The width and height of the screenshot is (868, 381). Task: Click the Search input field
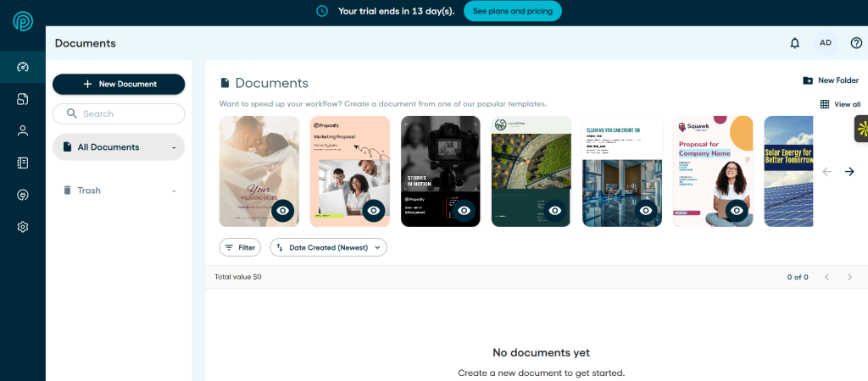point(119,114)
